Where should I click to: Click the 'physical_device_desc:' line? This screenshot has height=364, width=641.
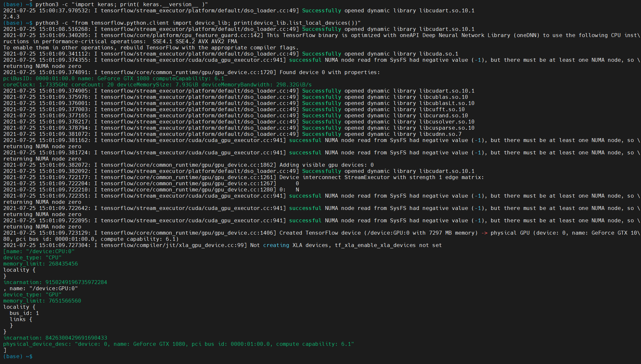pos(178,344)
